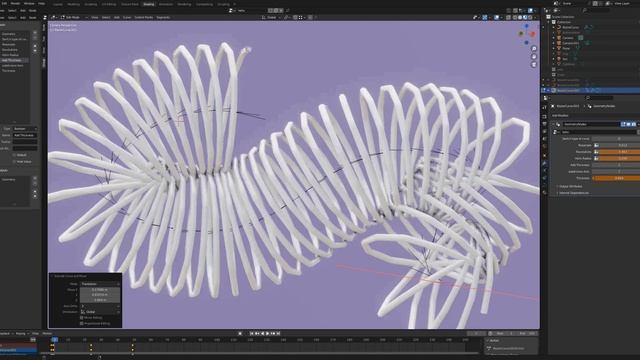
Task: Open the Orientation Global dropdown in operator panel
Action: point(100,312)
